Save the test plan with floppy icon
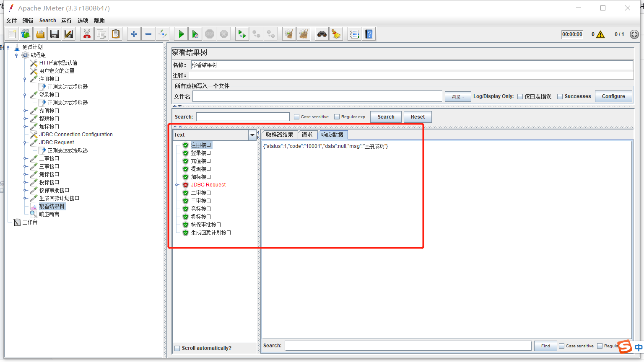The height and width of the screenshot is (362, 644). pyautogui.click(x=55, y=34)
